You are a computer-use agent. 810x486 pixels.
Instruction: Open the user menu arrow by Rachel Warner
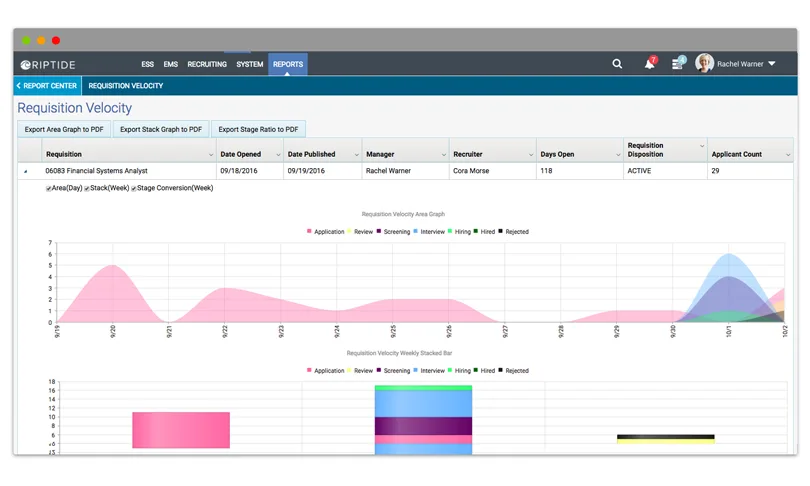click(772, 64)
